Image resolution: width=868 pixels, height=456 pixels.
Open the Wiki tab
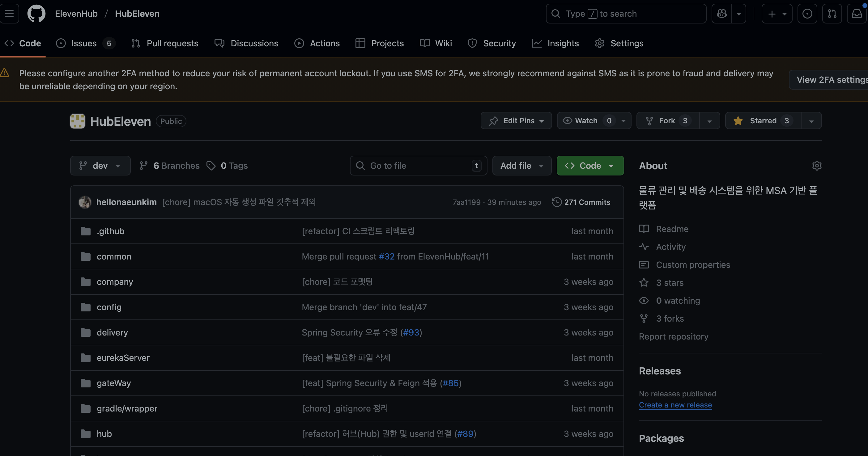(x=436, y=43)
